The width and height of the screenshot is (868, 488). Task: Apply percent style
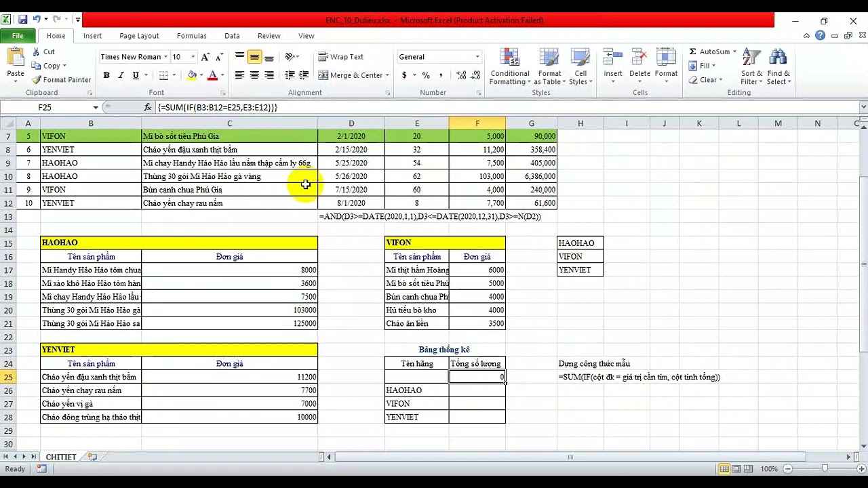pyautogui.click(x=425, y=75)
